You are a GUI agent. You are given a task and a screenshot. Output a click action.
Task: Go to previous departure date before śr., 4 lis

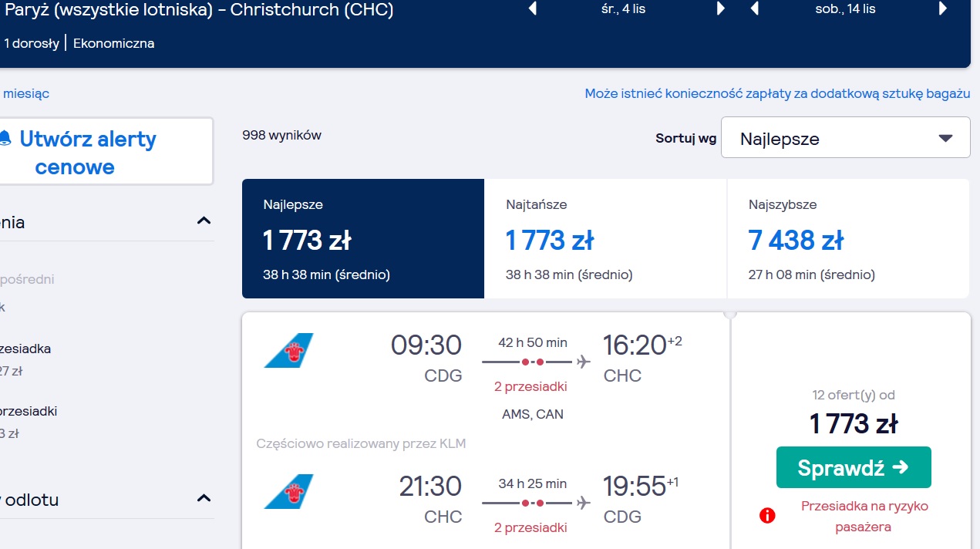click(532, 9)
